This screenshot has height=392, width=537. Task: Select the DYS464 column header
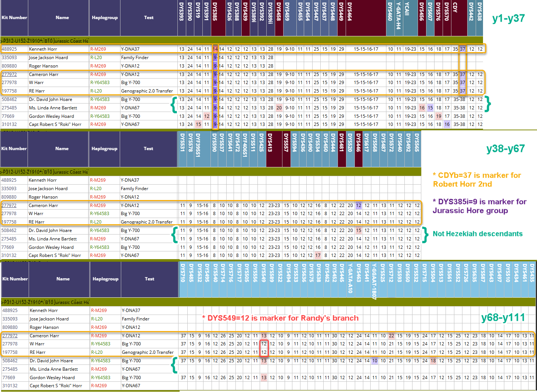coord(349,18)
